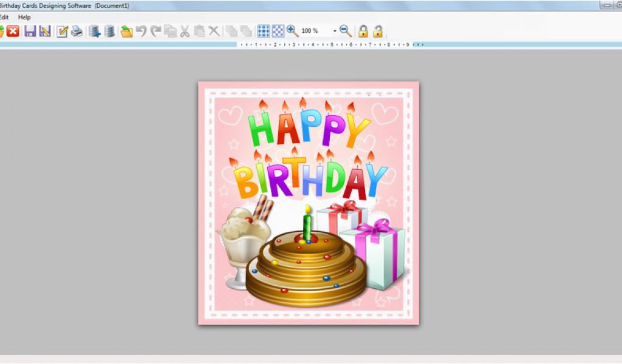
Task: Select the Happy Birthday card on canvas
Action: tap(309, 203)
